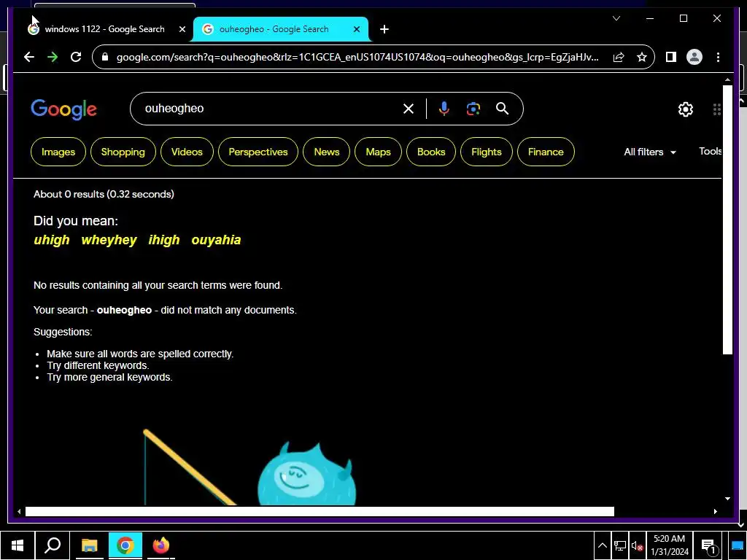Open Google quick settings gear
Image resolution: width=747 pixels, height=560 pixels.
point(685,109)
